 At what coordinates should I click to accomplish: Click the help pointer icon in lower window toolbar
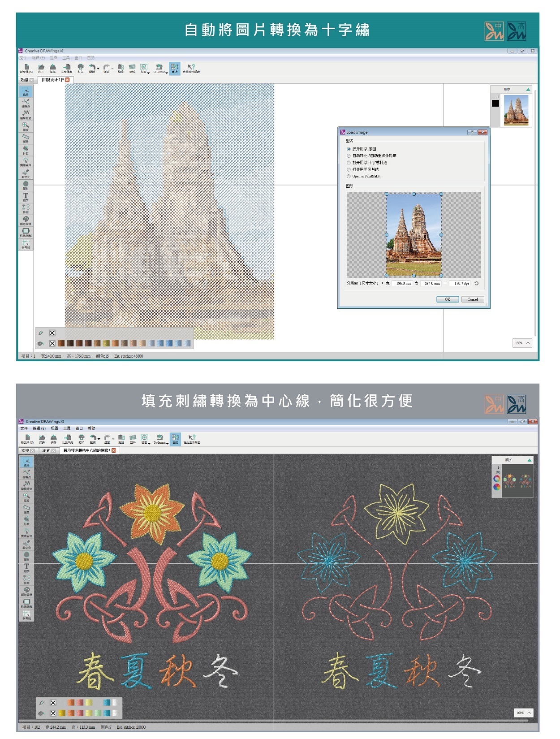pos(191,438)
